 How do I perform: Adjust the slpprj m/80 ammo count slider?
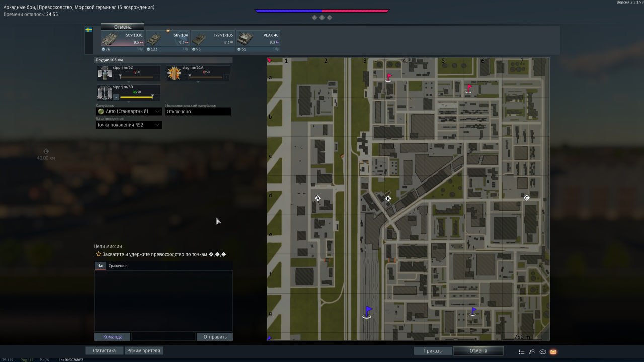[x=136, y=97]
